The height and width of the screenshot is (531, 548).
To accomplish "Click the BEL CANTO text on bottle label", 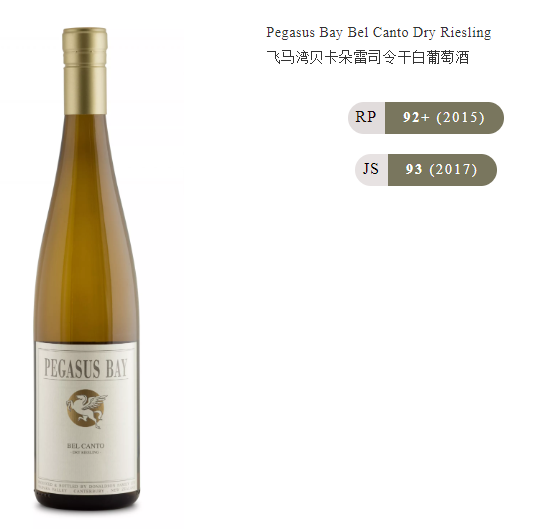I will tap(86, 446).
